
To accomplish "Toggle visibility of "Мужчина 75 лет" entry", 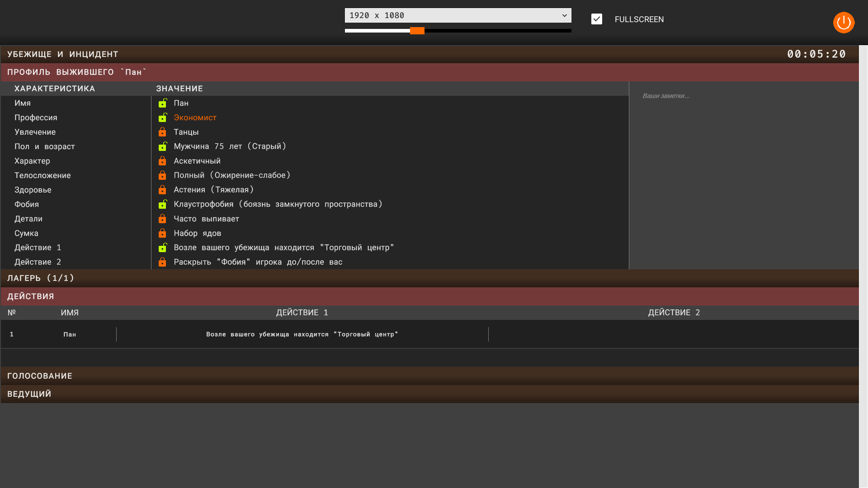I will click(x=162, y=146).
